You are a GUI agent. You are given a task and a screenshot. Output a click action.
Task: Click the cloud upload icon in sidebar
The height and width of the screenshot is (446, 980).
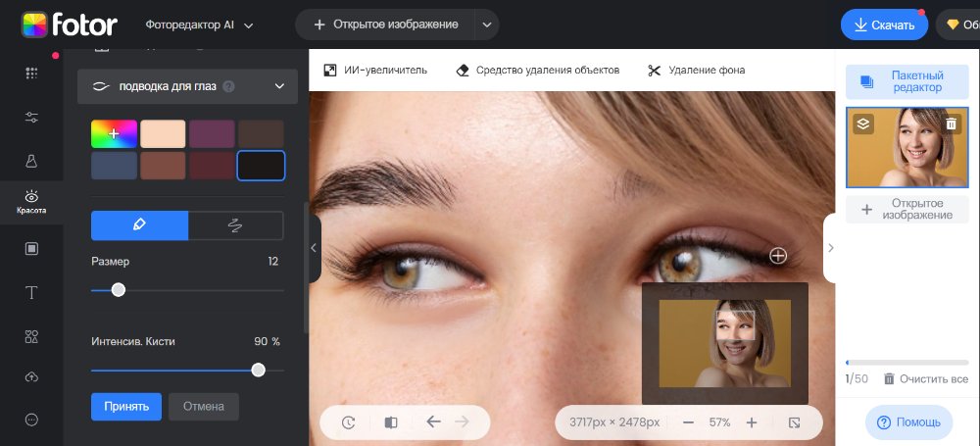tap(31, 377)
